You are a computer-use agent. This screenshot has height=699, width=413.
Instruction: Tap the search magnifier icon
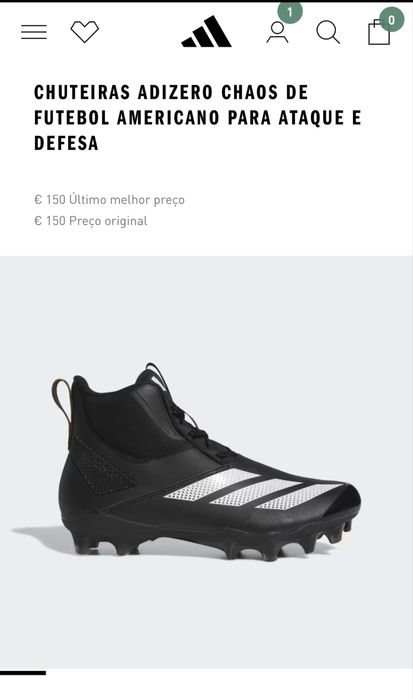(328, 33)
